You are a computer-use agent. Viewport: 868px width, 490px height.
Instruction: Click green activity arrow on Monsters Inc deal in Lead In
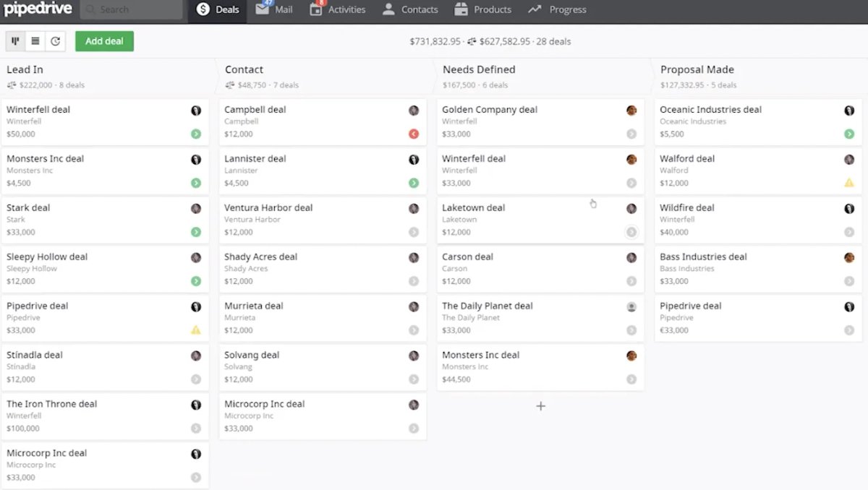tap(196, 183)
